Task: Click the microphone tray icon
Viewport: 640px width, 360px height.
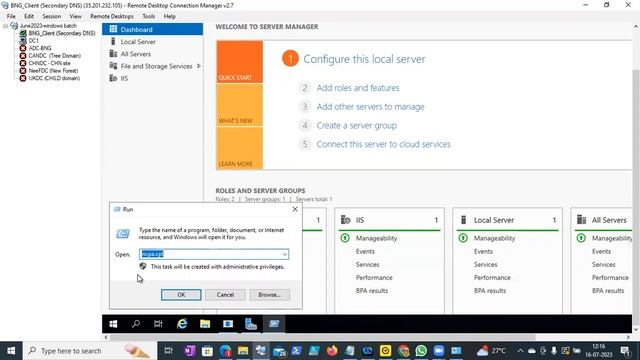Action: (554, 351)
